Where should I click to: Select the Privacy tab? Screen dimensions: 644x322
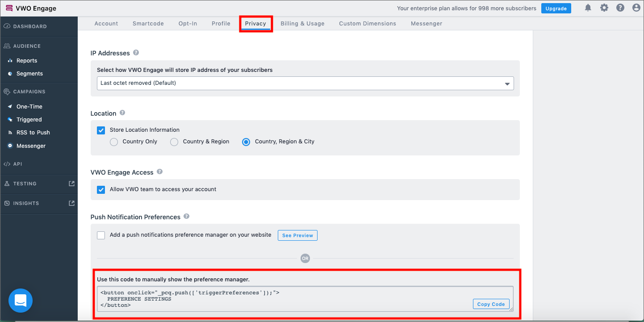coord(256,23)
